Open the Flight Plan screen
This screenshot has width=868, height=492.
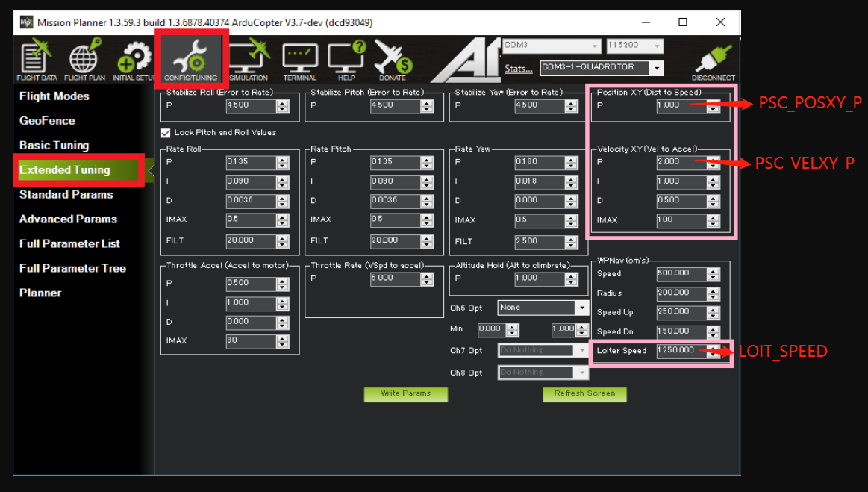point(84,60)
